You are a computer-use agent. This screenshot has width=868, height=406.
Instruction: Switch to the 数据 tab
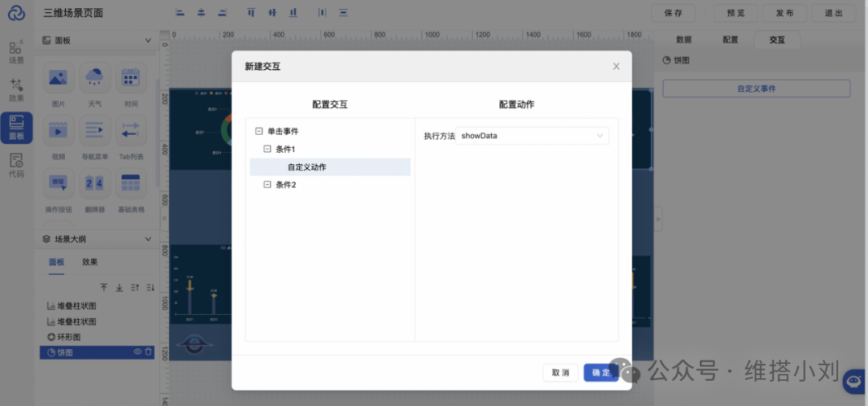(684, 40)
